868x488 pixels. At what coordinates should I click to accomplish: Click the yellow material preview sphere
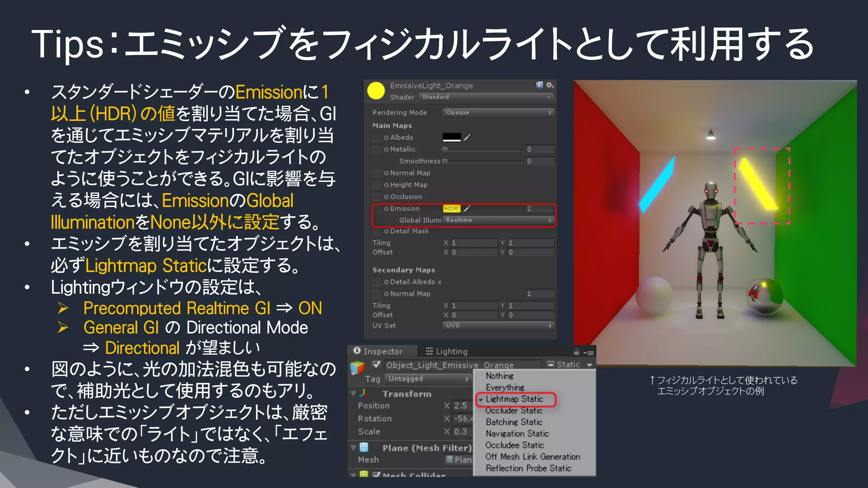pos(376,91)
